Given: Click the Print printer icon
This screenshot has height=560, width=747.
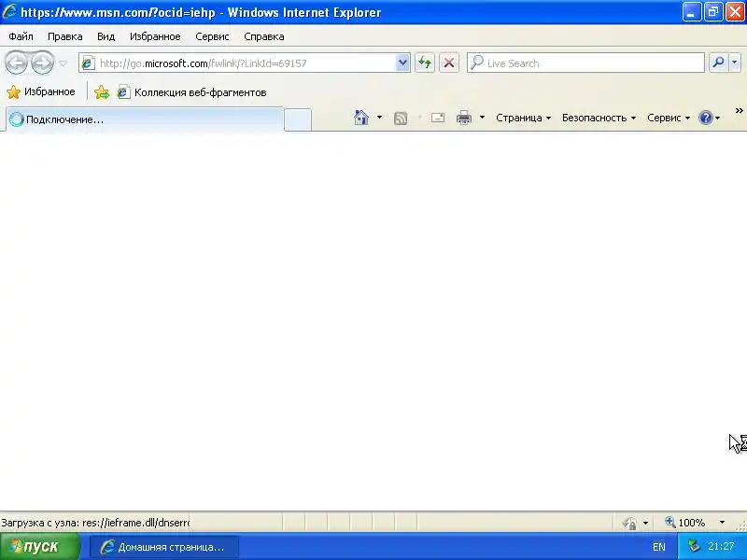Looking at the screenshot, I should click(x=464, y=118).
